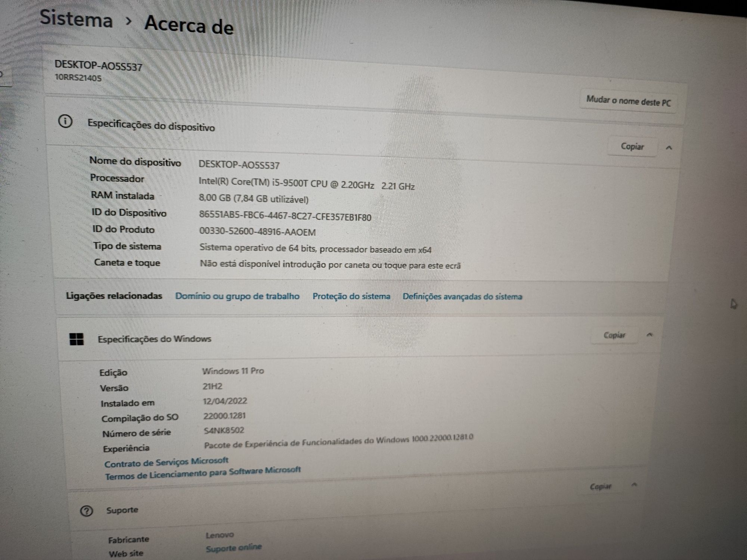Select the Suporte section header
The width and height of the screenshot is (747, 560).
122,510
